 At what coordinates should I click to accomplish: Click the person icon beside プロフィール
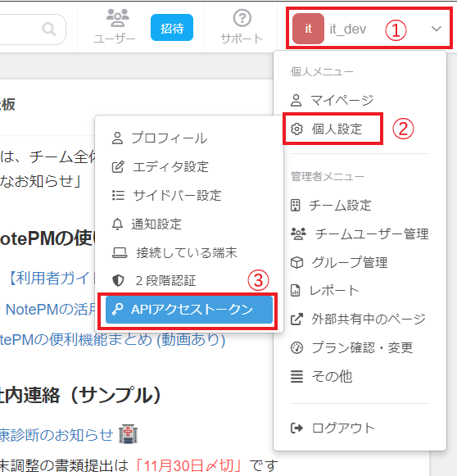(x=117, y=138)
